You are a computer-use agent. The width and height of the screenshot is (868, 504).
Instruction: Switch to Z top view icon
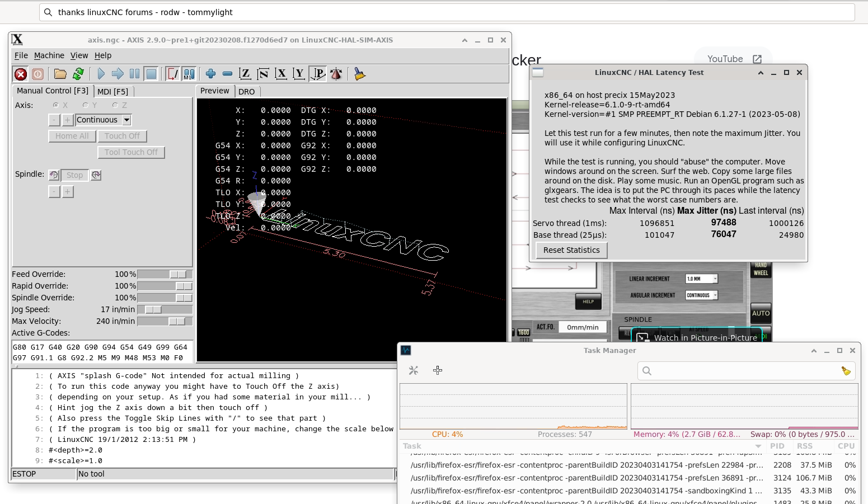tap(245, 74)
